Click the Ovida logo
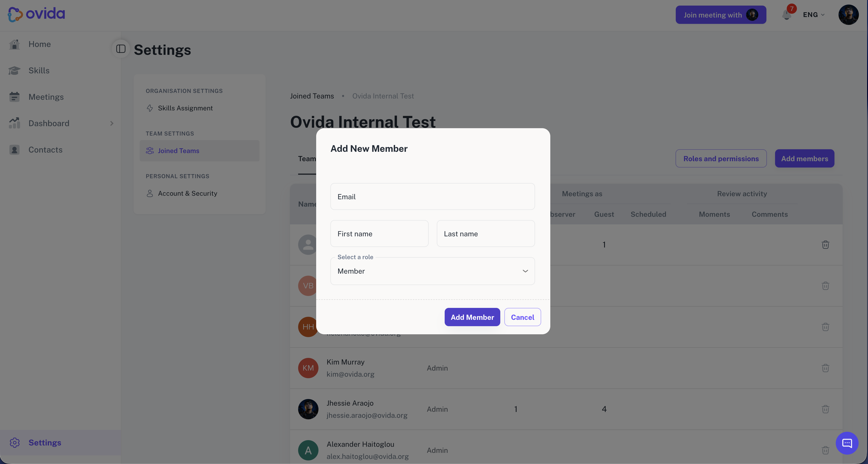The height and width of the screenshot is (464, 868). [x=36, y=14]
